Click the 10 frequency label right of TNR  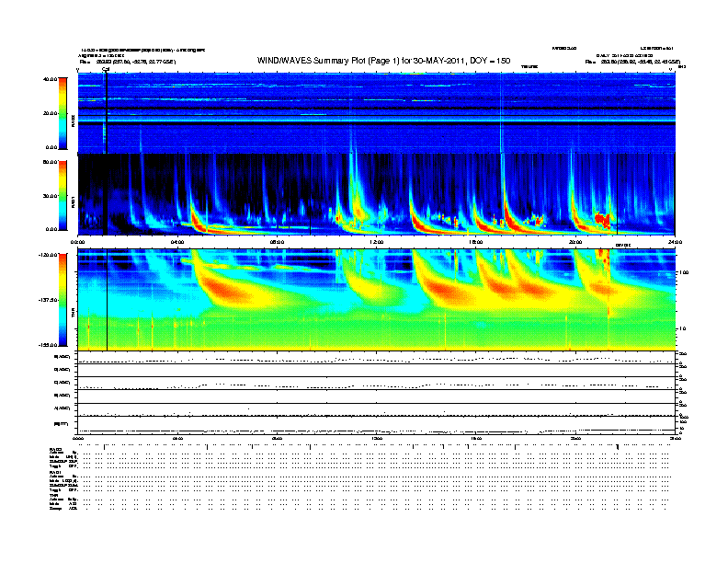[682, 328]
